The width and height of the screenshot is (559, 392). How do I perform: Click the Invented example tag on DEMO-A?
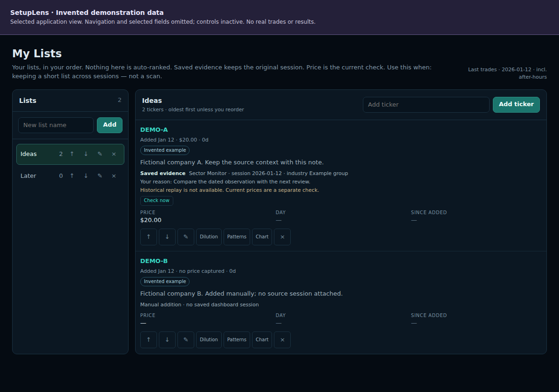point(165,150)
